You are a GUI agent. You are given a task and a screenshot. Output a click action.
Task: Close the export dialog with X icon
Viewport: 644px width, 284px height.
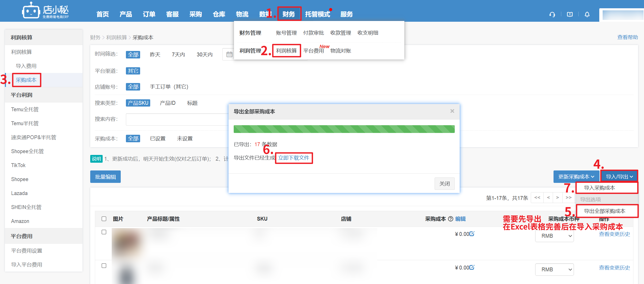[x=452, y=111]
